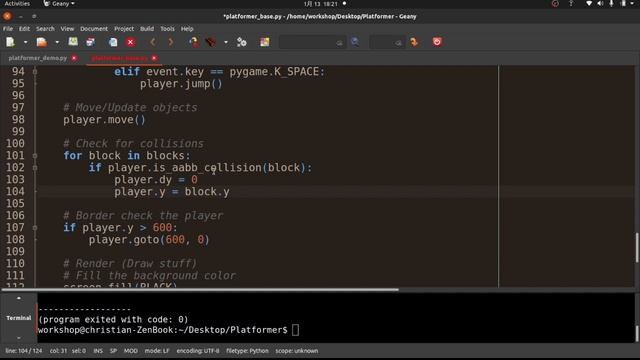This screenshot has width=640, height=360.
Task: Collapse the fold marker at line 107
Action: pyautogui.click(x=35, y=227)
